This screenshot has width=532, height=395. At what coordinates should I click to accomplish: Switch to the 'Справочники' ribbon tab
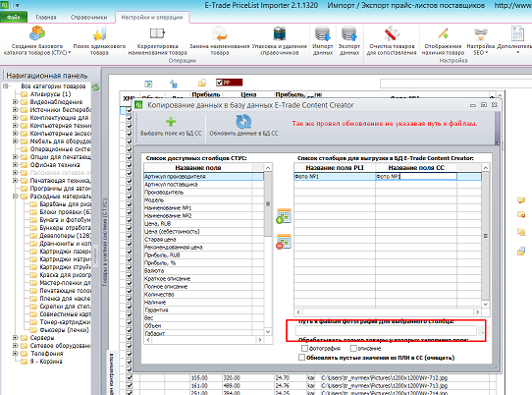tap(89, 17)
